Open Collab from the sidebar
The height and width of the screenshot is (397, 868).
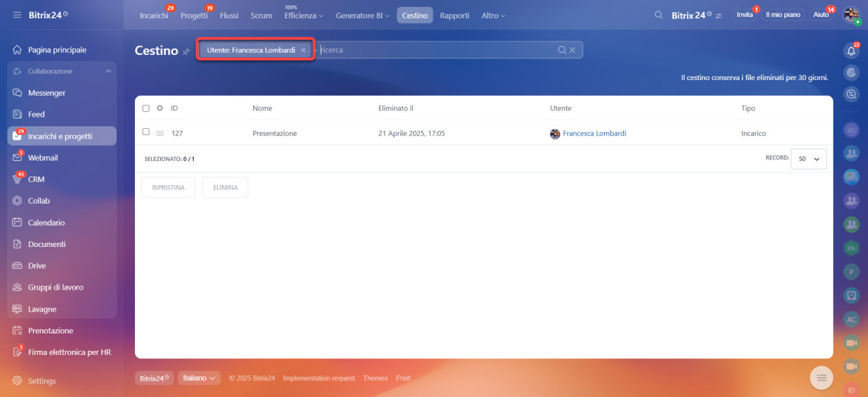click(39, 201)
